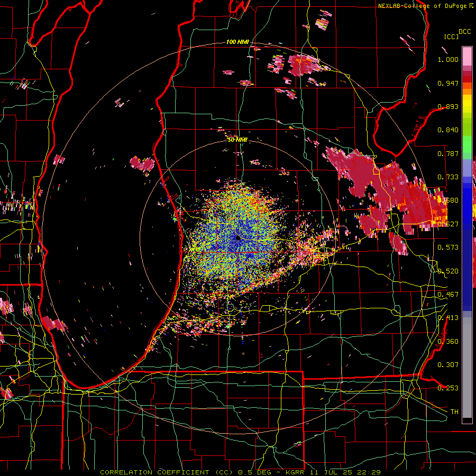Pick the yellow color bar segment
The width and height of the screenshot is (476, 476).
tap(467, 104)
